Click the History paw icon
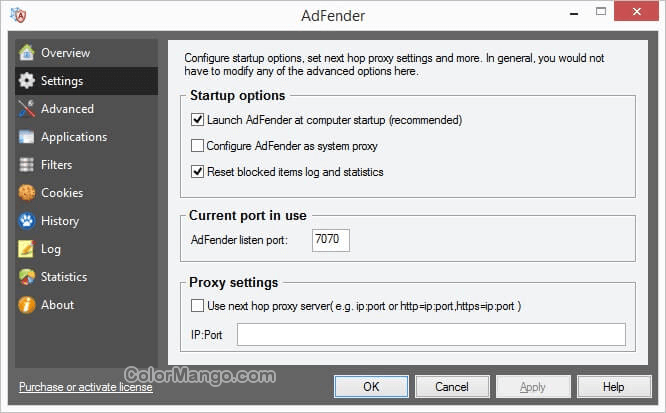The image size is (666, 413). (x=26, y=221)
